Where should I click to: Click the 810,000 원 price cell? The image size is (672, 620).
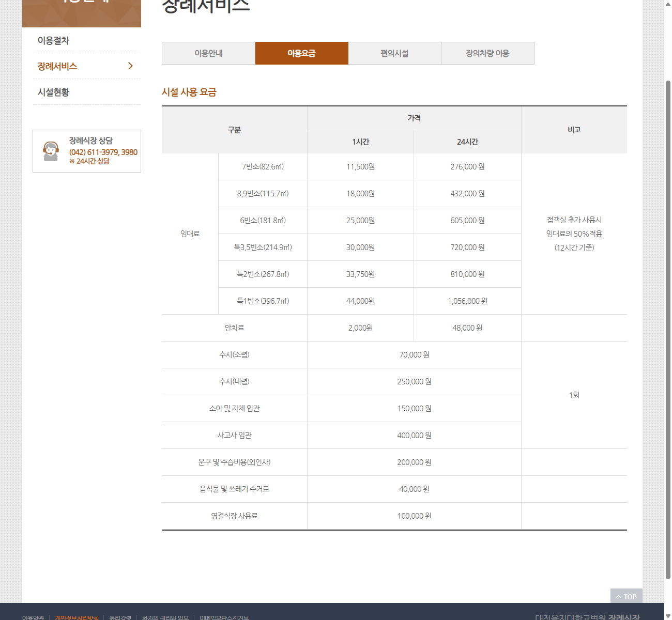(x=467, y=274)
